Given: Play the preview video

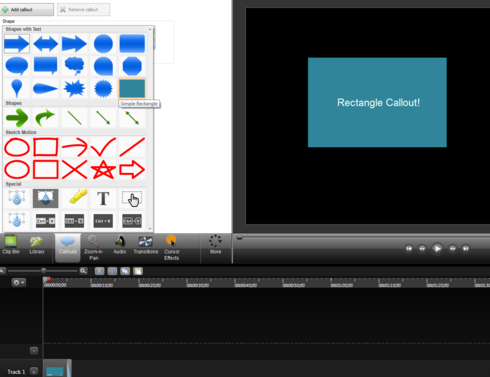Looking at the screenshot, I should [x=437, y=248].
